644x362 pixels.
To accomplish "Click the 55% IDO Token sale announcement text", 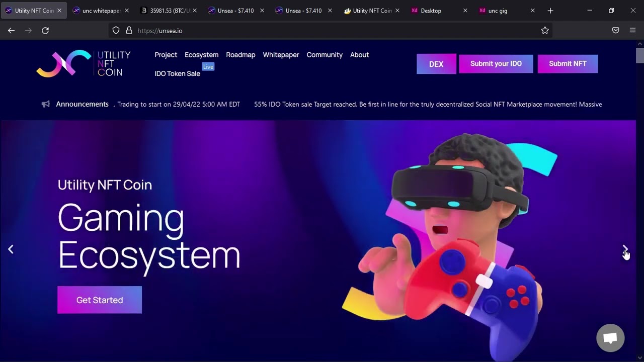I will [428, 104].
